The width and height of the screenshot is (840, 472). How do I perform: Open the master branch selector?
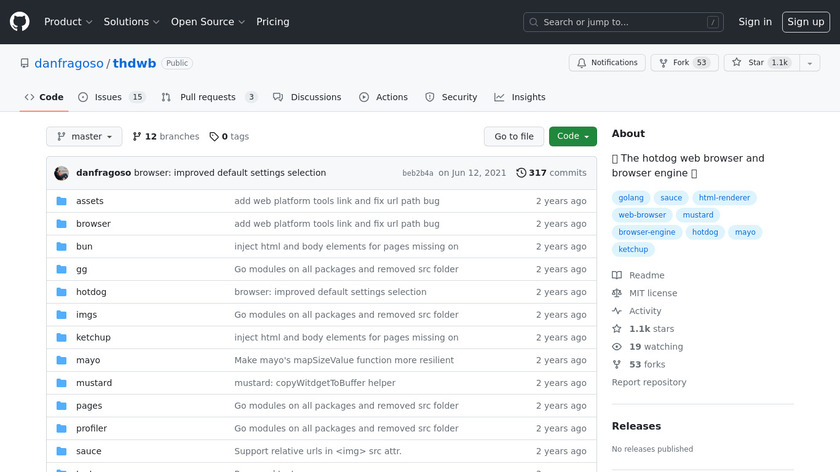[x=84, y=137]
